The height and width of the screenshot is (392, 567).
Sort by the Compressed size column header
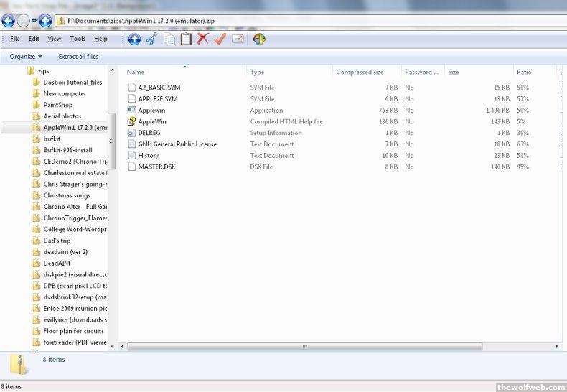pos(360,73)
